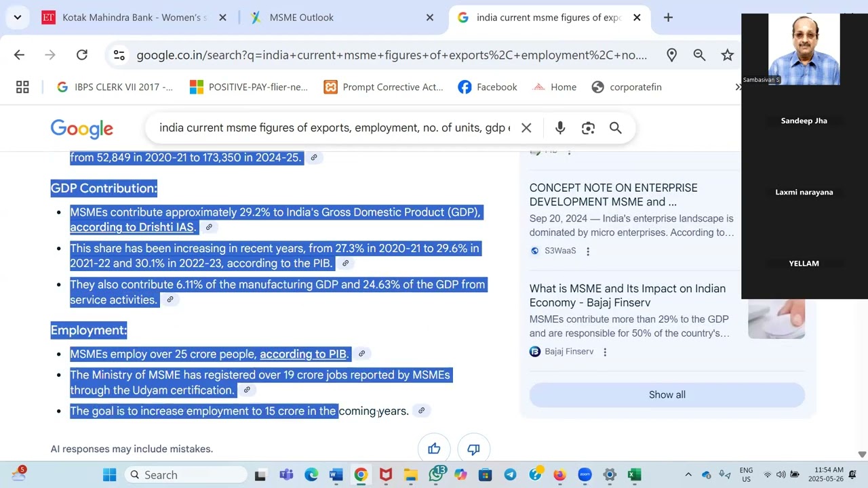
Task: Open source link icon after Udyam certification
Action: tap(247, 390)
